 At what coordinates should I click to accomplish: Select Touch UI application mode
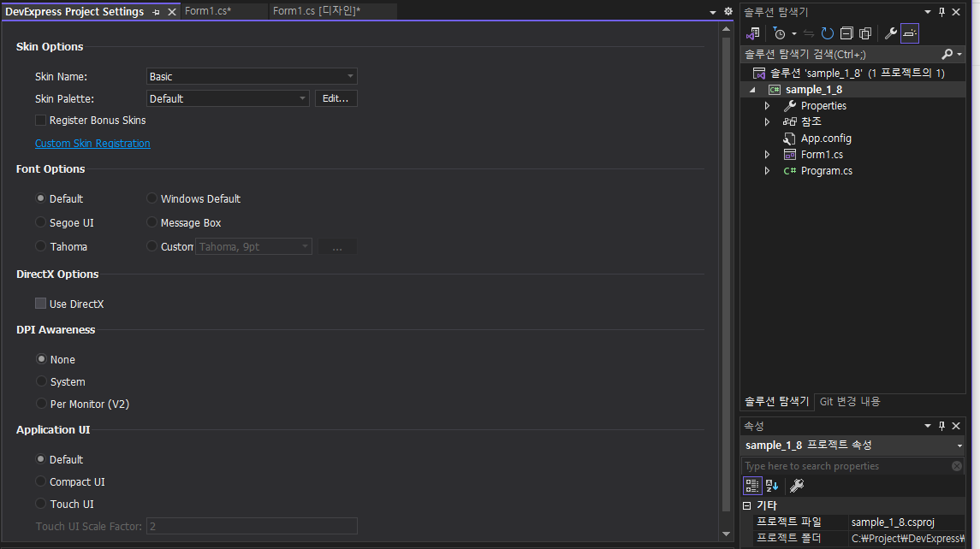[x=40, y=504]
